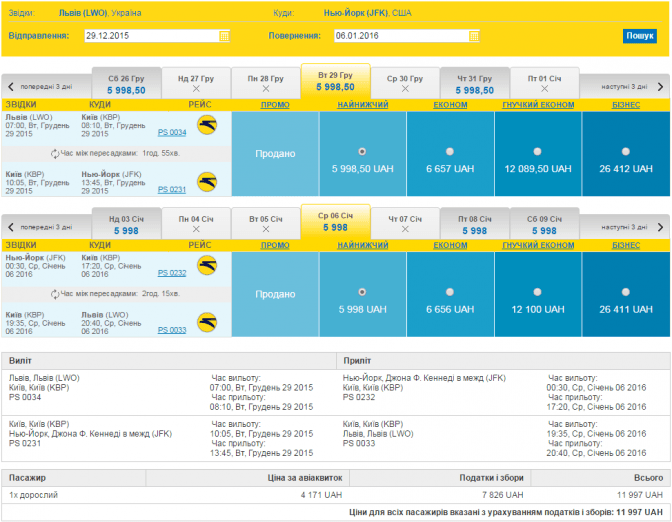The height and width of the screenshot is (522, 672).
Task: Click the return date field 06.01.2016
Action: pos(406,36)
